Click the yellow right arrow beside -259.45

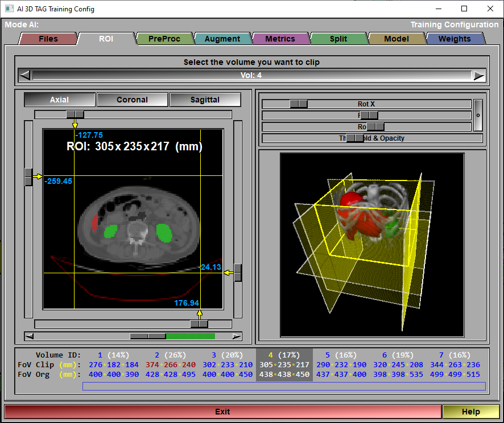(x=38, y=176)
